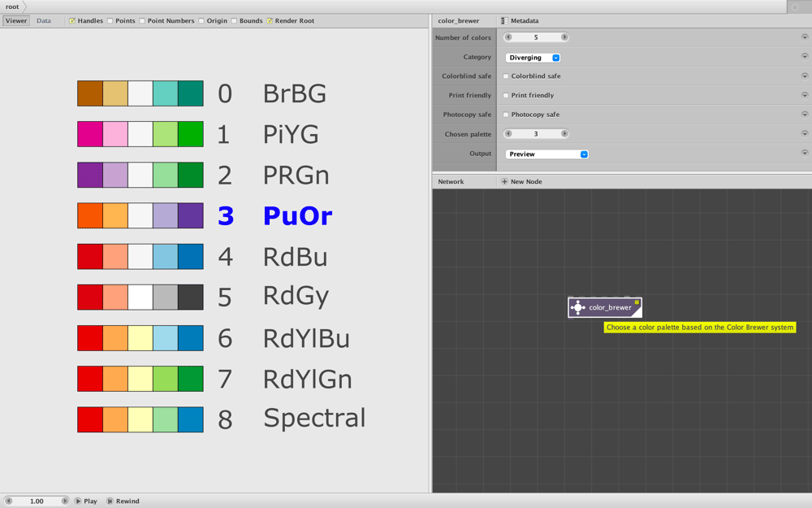Open Photocopy safe row options menu
The width and height of the screenshot is (812, 508).
804,114
